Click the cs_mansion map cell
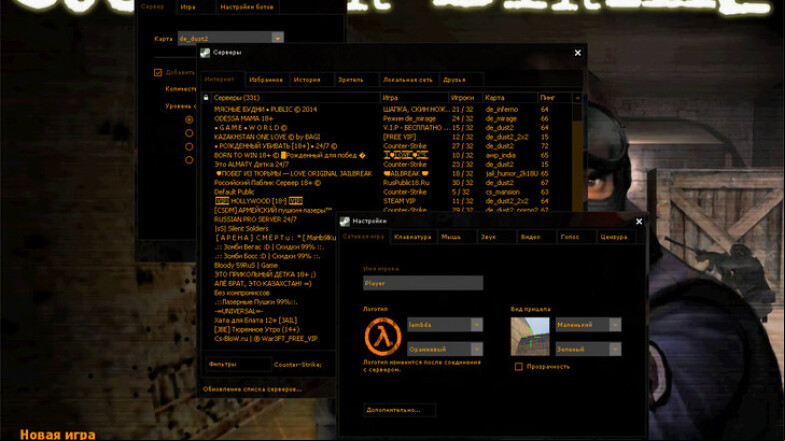 (x=503, y=192)
